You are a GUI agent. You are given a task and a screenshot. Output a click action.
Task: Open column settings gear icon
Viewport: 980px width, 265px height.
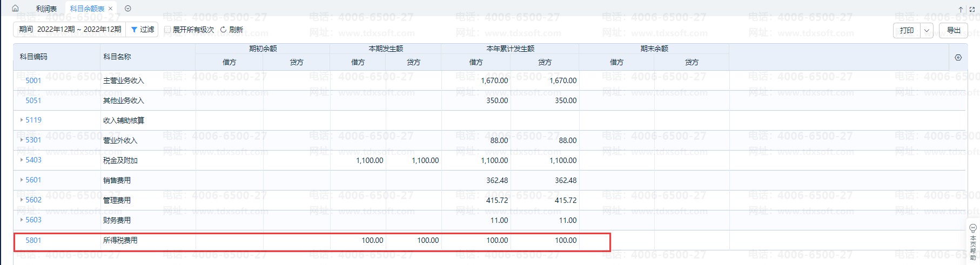tap(958, 57)
